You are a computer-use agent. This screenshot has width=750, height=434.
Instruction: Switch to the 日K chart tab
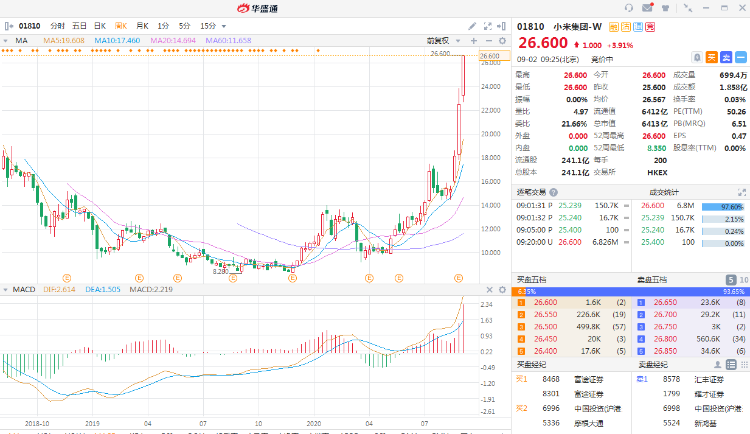pos(100,24)
